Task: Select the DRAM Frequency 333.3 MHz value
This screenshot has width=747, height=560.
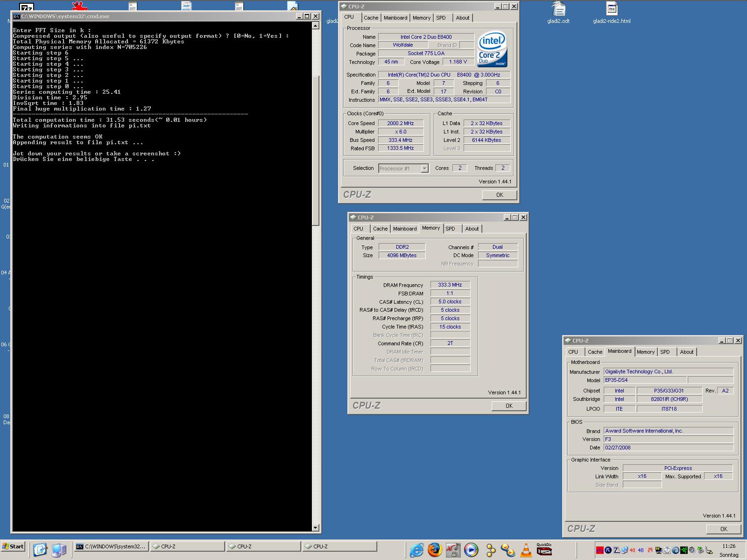Action: coord(450,285)
